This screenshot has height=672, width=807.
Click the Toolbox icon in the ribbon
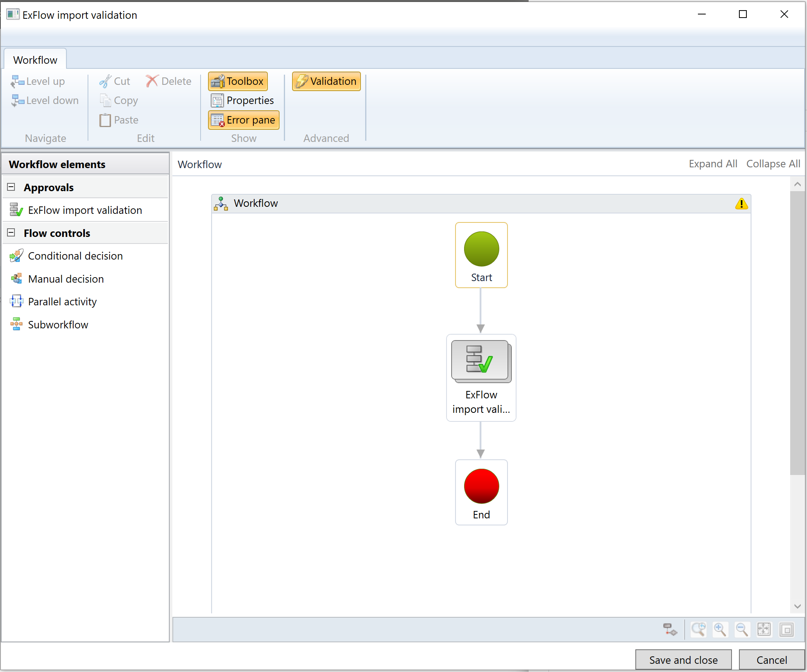238,81
